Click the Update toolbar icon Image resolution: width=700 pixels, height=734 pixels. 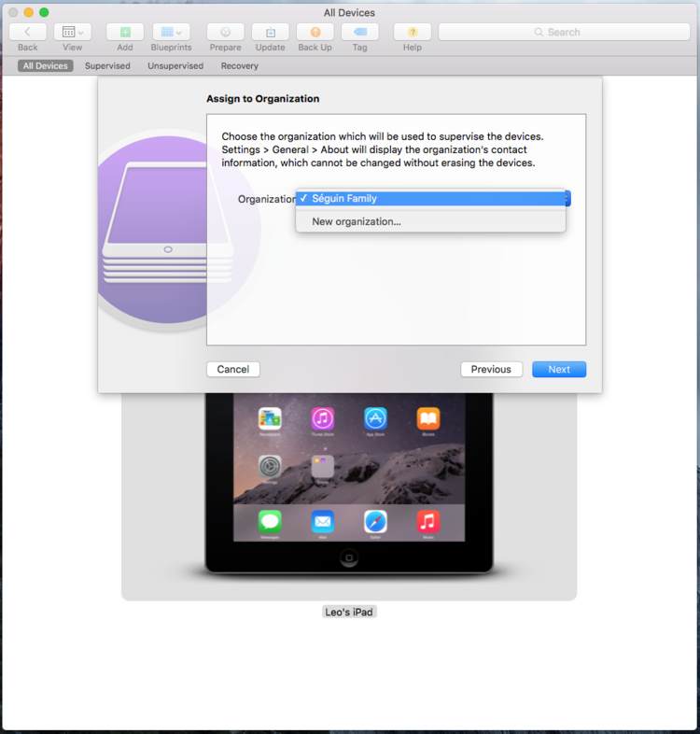(x=271, y=33)
